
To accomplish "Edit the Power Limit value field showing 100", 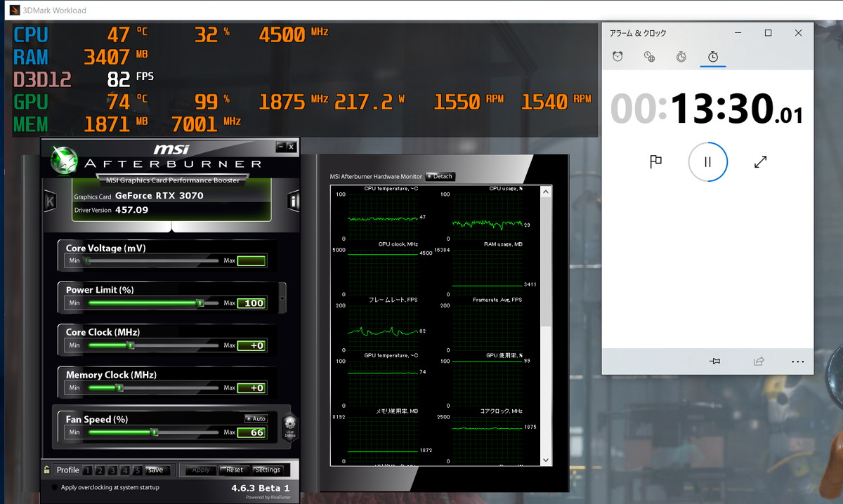I will click(x=251, y=303).
